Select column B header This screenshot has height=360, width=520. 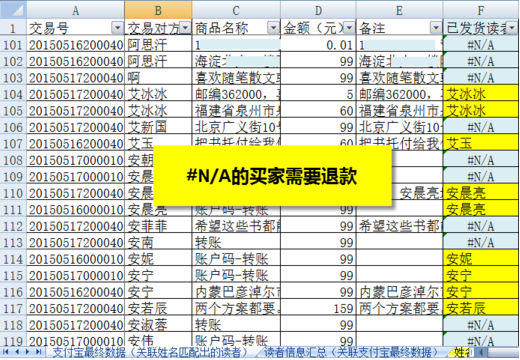pos(158,10)
